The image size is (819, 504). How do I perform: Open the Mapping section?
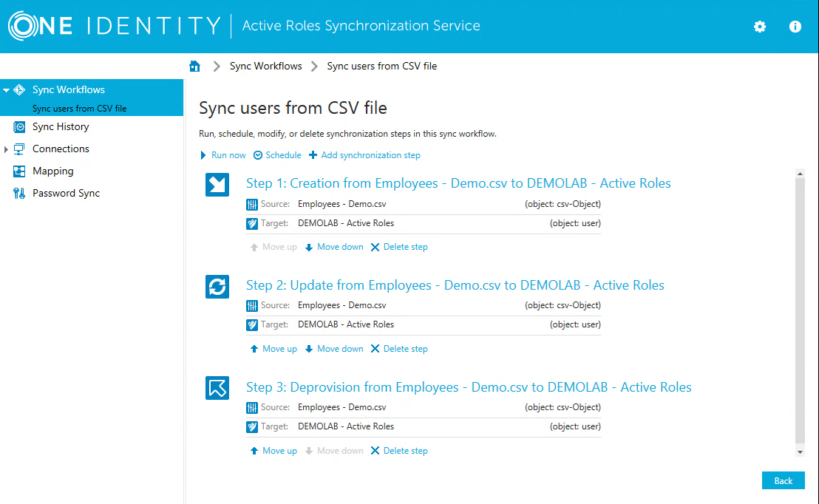[52, 171]
